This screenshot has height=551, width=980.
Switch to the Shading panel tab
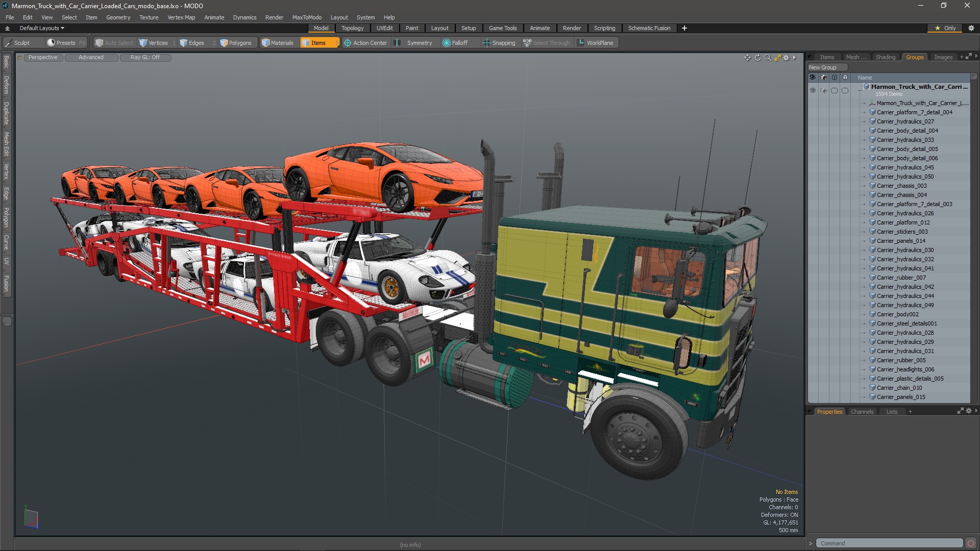[885, 57]
